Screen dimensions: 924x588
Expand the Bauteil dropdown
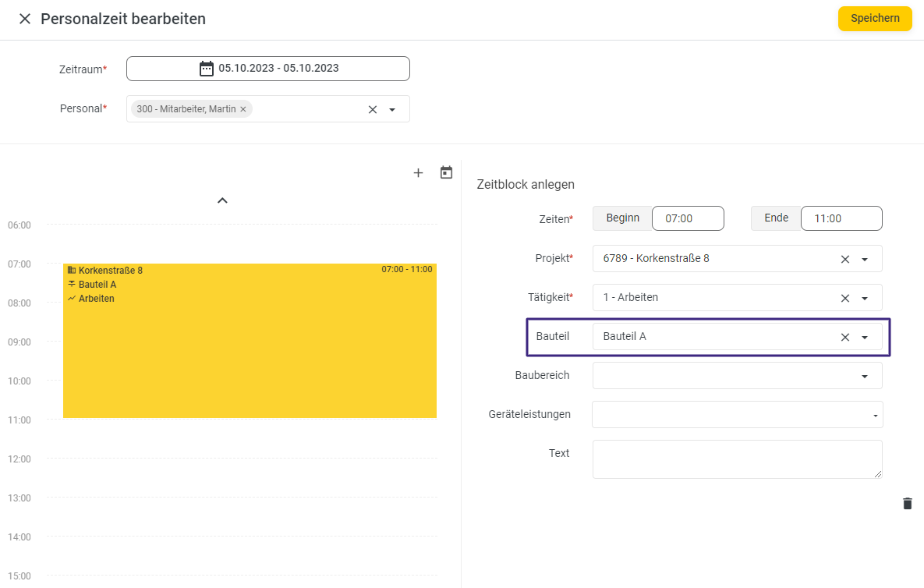coord(865,337)
